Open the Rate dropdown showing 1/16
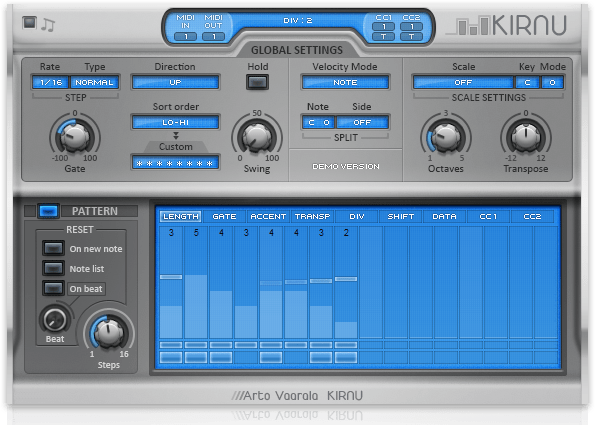The height and width of the screenshot is (425, 595). pyautogui.click(x=50, y=82)
